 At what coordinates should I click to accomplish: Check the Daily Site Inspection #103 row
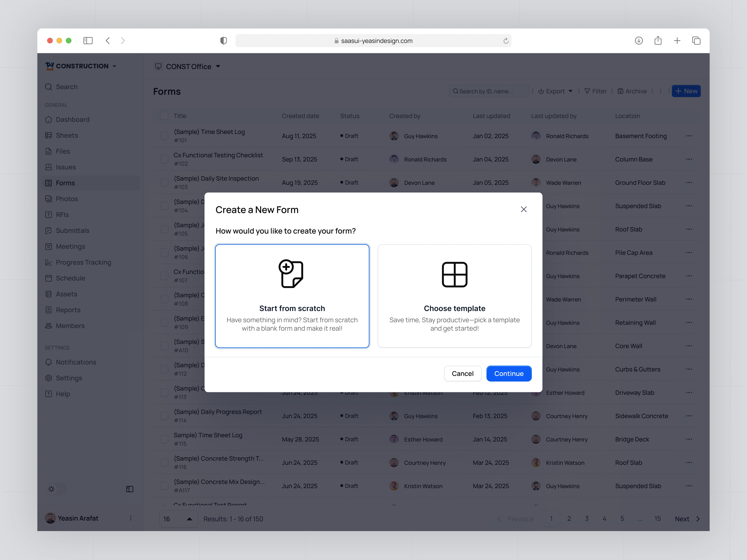click(x=164, y=182)
